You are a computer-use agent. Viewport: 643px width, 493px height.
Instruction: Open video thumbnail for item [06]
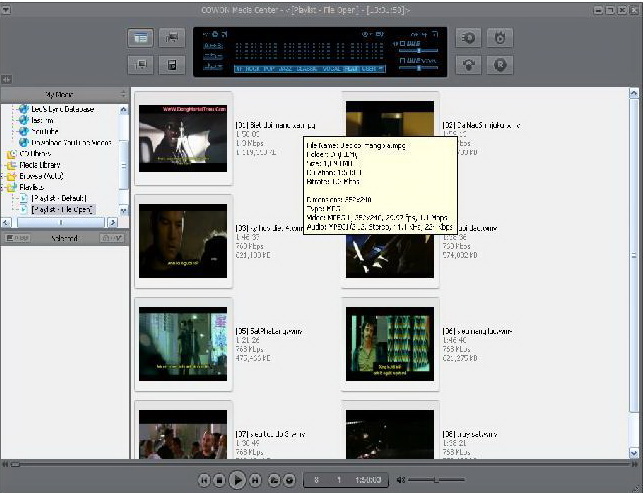tap(390, 344)
